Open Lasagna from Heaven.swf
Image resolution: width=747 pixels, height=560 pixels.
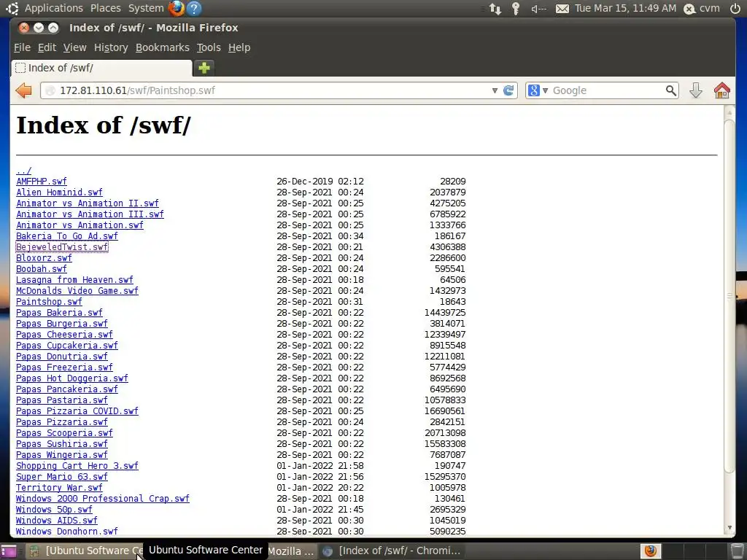pyautogui.click(x=75, y=280)
